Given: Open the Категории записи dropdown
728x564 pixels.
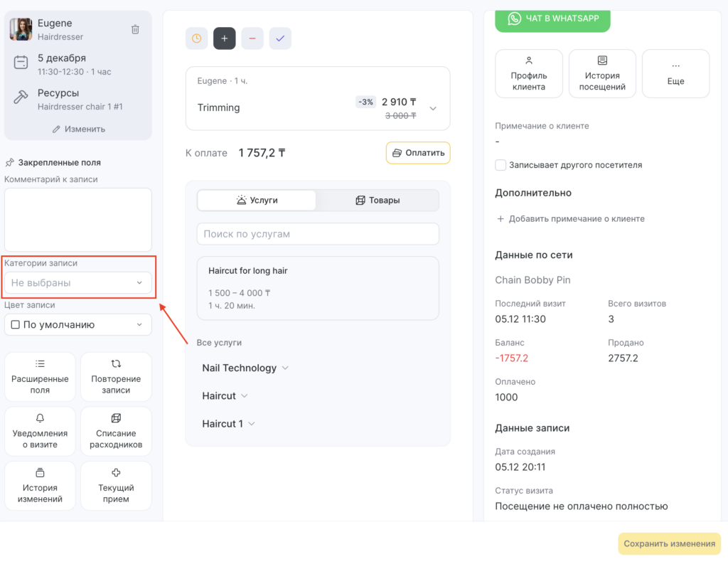Looking at the screenshot, I should point(78,283).
